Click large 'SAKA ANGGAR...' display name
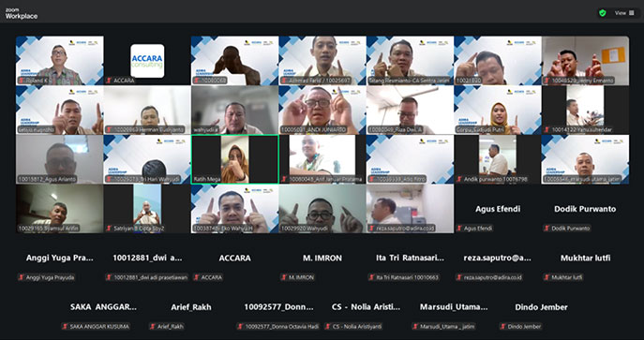This screenshot has width=644, height=340. (x=103, y=307)
